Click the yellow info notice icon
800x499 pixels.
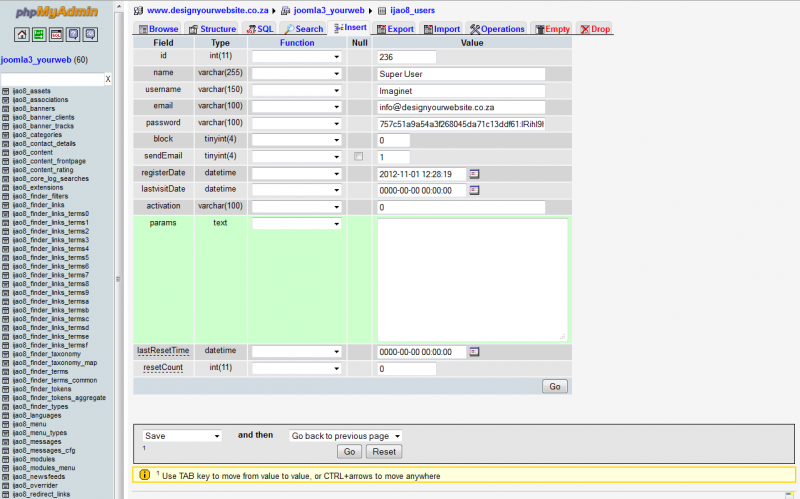click(x=144, y=475)
